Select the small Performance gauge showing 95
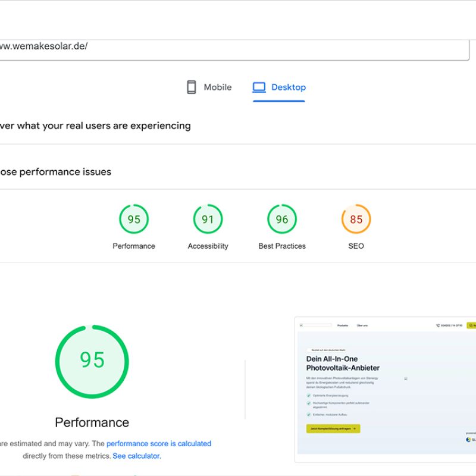Image resolution: width=476 pixels, height=476 pixels. [134, 220]
